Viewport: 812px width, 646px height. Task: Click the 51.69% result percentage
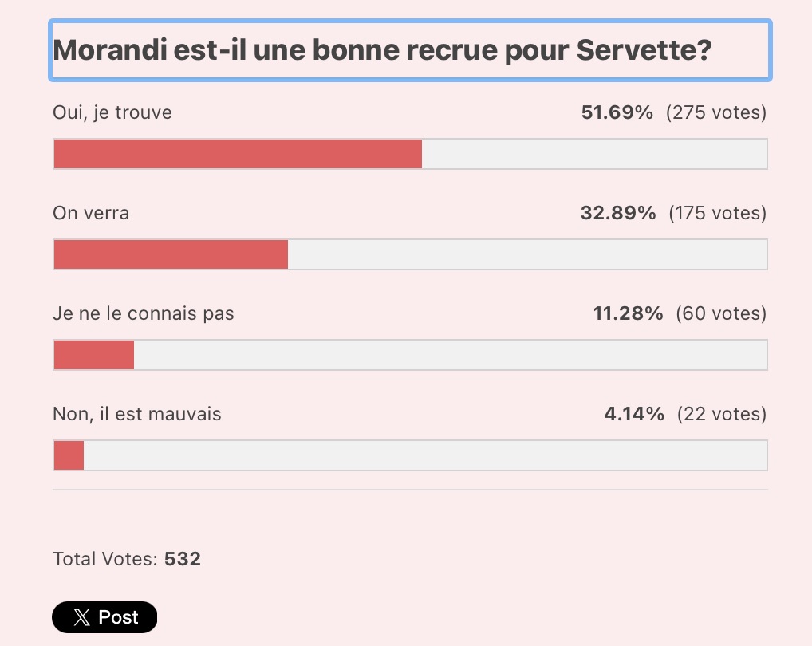click(617, 112)
